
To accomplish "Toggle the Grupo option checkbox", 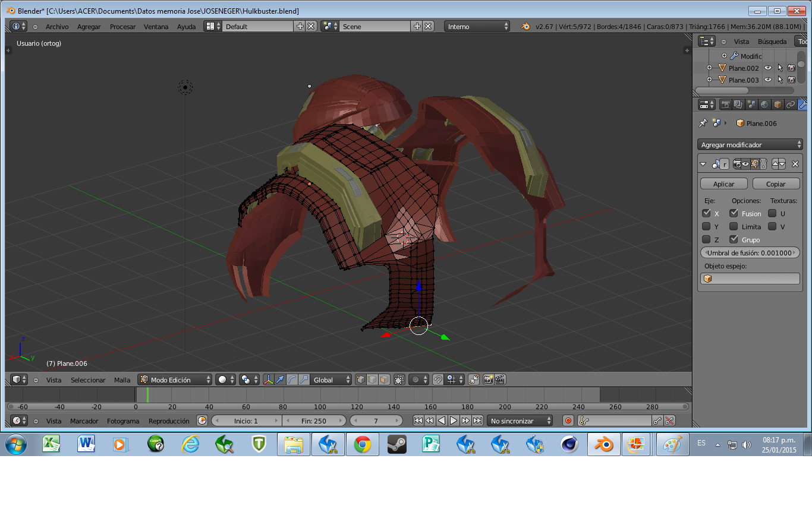I will click(734, 239).
